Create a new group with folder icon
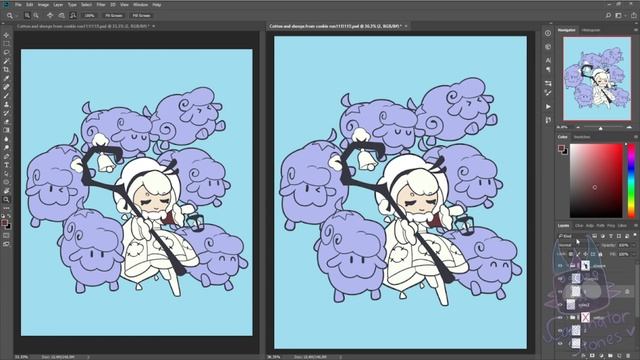 pyautogui.click(x=611, y=356)
